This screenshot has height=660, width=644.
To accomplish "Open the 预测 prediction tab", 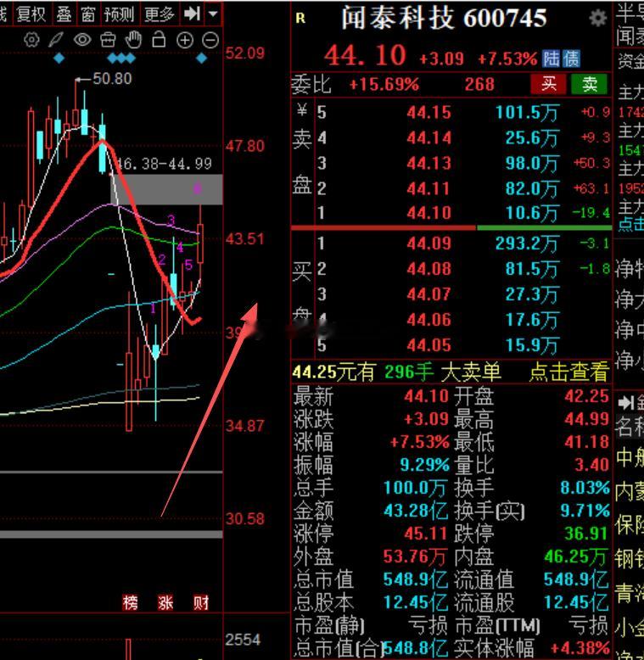I will (x=119, y=14).
